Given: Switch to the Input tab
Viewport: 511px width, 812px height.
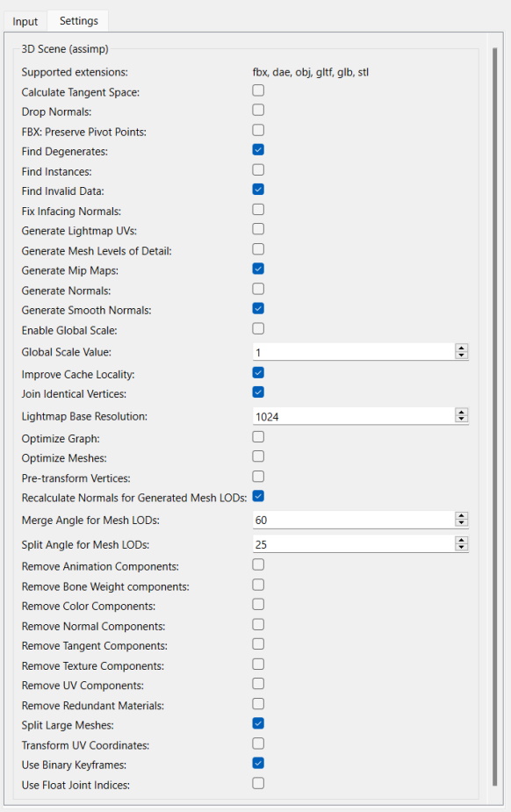Looking at the screenshot, I should (25, 21).
